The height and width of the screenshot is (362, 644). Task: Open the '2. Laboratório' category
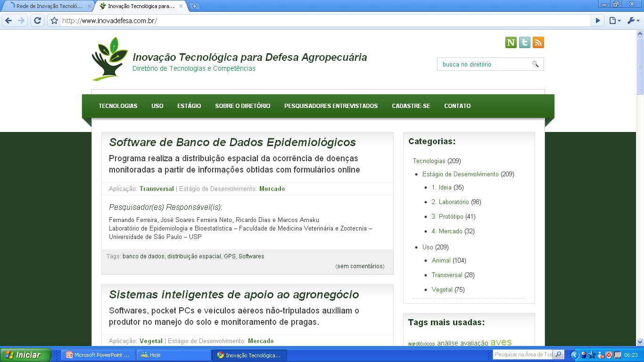click(x=450, y=202)
